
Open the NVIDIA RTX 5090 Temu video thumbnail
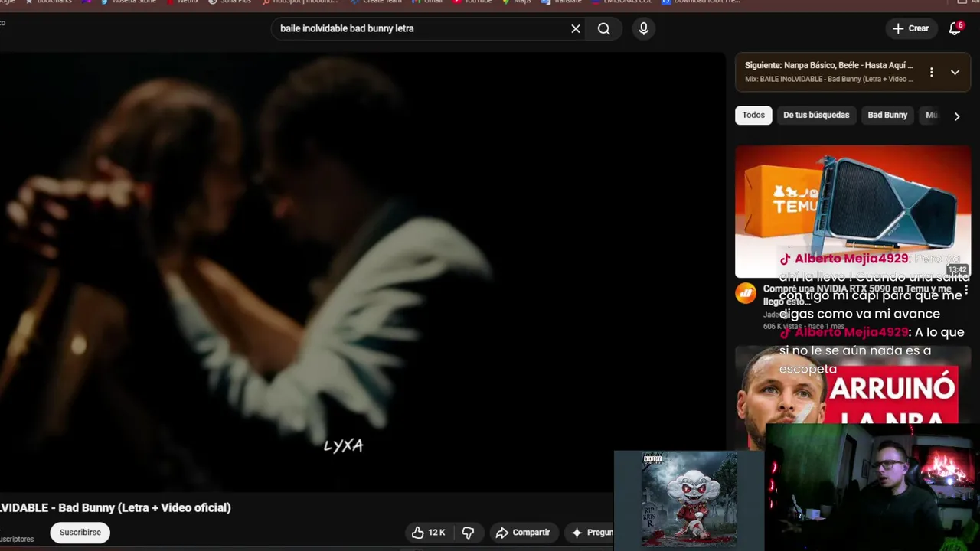(x=853, y=211)
